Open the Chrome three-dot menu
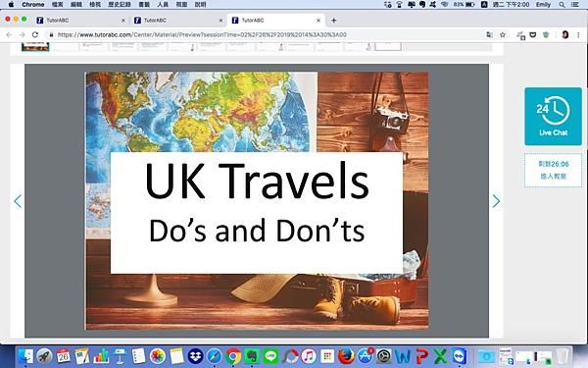588x368 pixels. (578, 34)
